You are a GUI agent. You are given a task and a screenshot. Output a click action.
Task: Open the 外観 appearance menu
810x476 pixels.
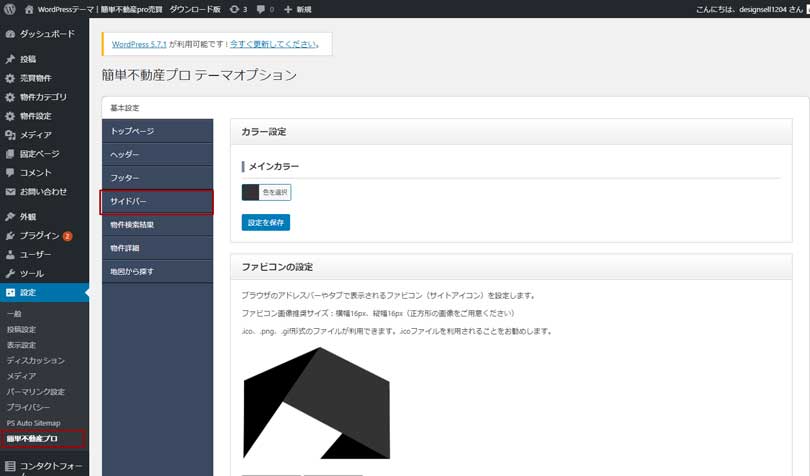pyautogui.click(x=28, y=217)
